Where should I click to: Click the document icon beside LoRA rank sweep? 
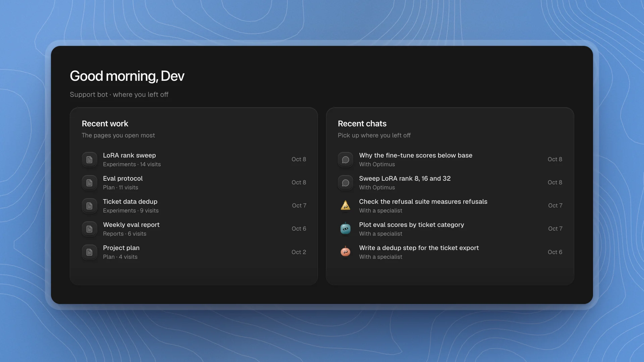pos(89,160)
